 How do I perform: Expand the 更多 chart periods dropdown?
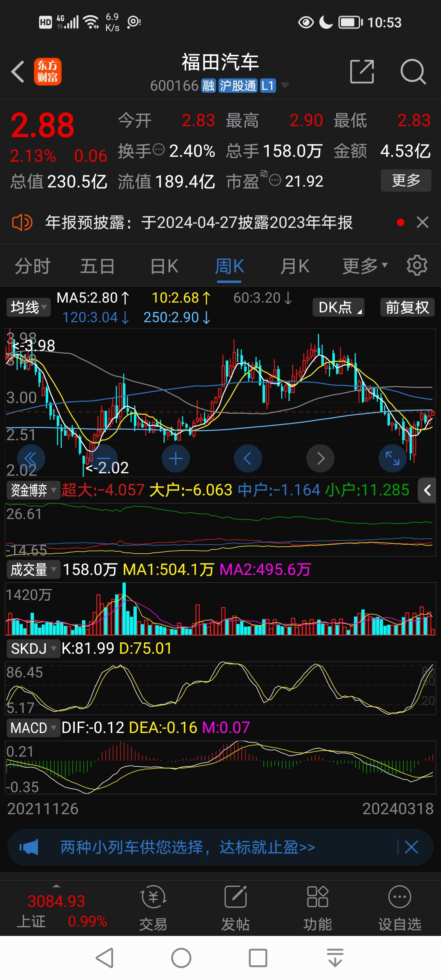[365, 266]
